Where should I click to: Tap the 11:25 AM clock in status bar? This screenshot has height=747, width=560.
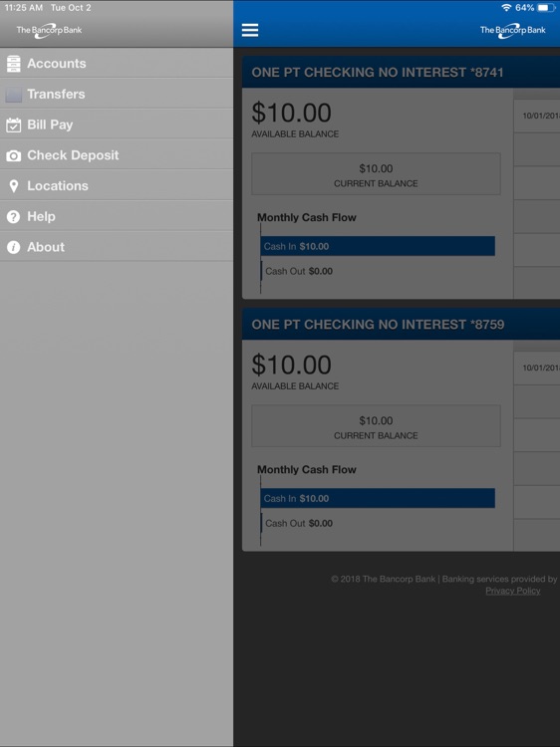23,8
